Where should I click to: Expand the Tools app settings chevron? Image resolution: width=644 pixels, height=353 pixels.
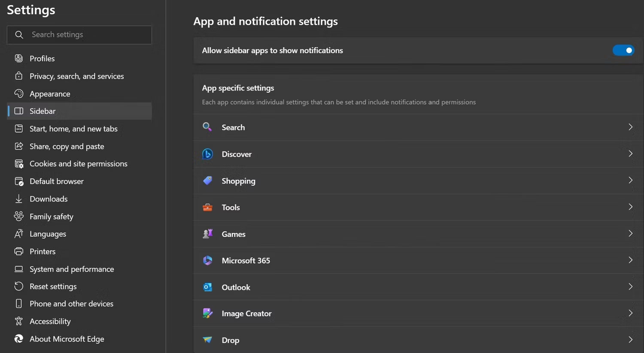click(630, 207)
